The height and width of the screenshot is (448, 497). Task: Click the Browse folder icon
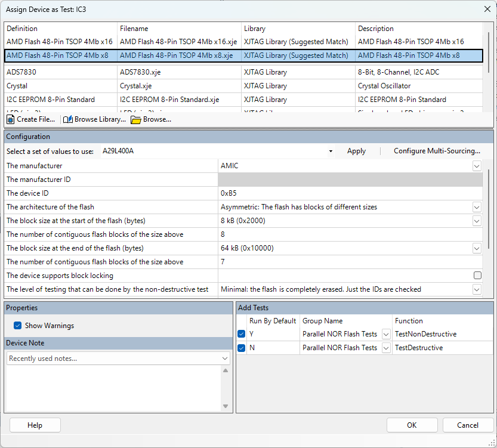136,119
